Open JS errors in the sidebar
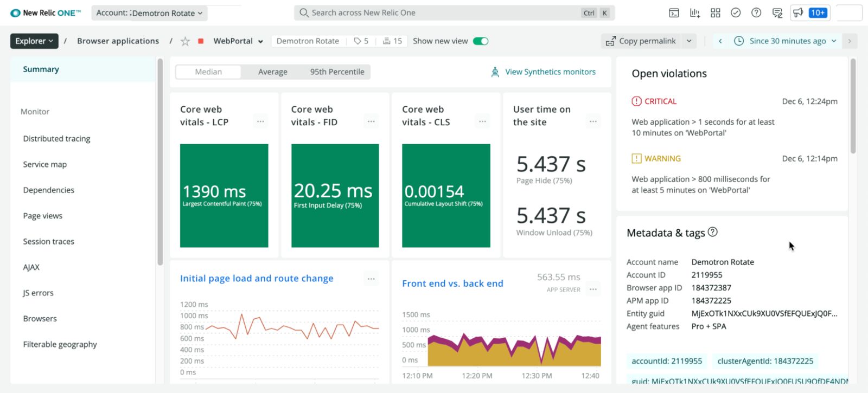This screenshot has width=868, height=393. point(38,293)
